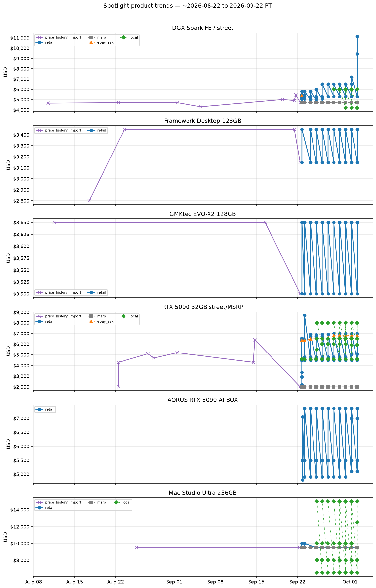Screen dimensions: 376x588
Task: Select local legend entry in Mac Studio chart
Action: click(122, 502)
